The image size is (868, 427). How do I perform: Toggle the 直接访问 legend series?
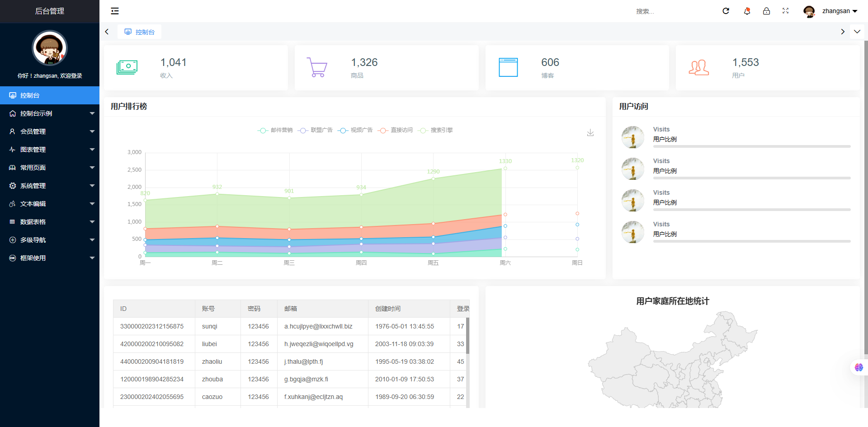pyautogui.click(x=396, y=130)
